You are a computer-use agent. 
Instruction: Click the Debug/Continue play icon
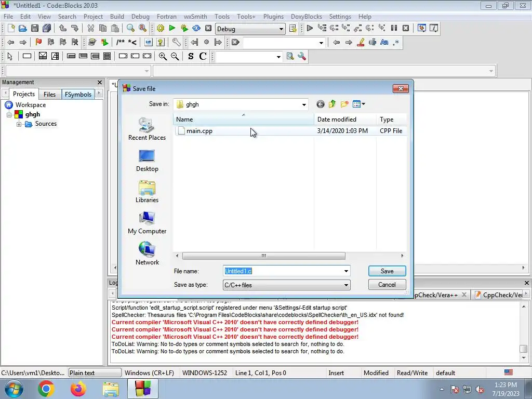pyautogui.click(x=310, y=28)
